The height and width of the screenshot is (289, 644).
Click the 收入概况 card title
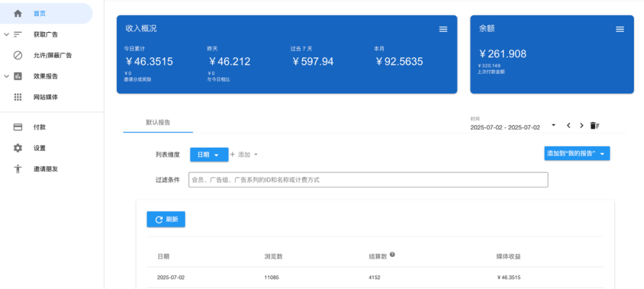point(141,29)
